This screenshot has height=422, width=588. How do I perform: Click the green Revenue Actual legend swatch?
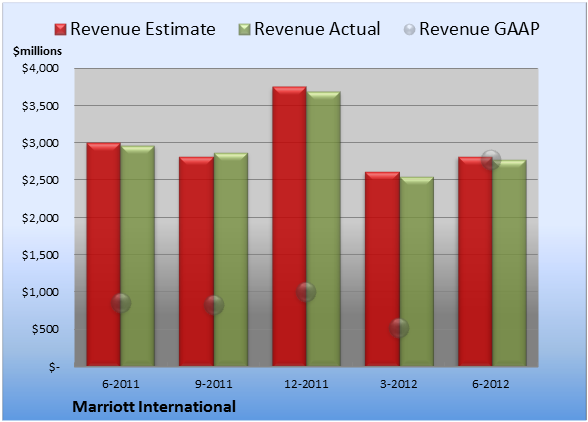tap(244, 30)
